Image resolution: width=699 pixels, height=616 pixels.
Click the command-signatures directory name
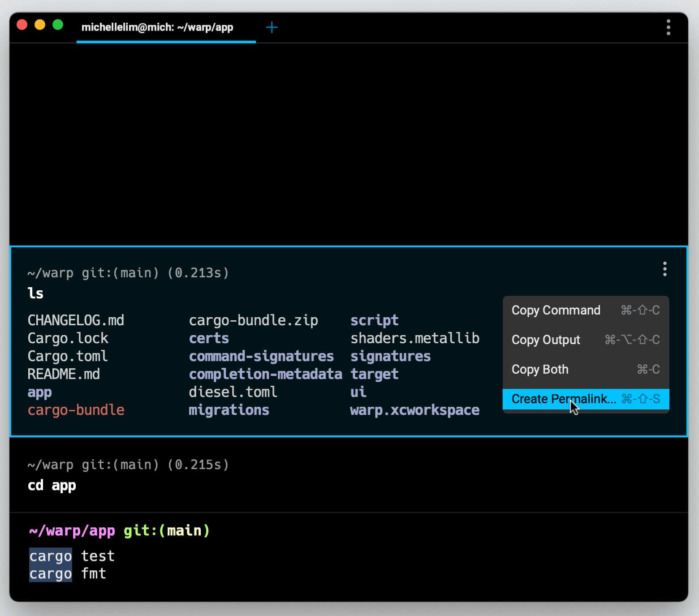tap(261, 356)
